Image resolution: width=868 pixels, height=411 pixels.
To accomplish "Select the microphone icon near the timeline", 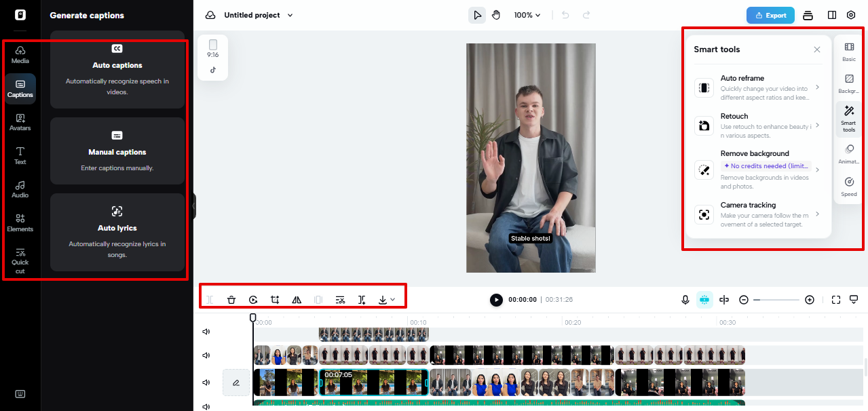I will coord(685,299).
